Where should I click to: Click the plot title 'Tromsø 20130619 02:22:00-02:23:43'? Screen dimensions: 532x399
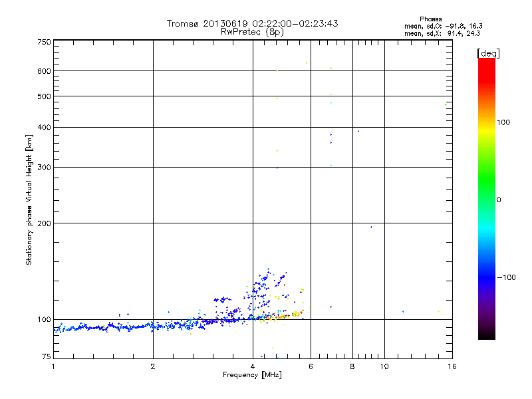point(252,23)
